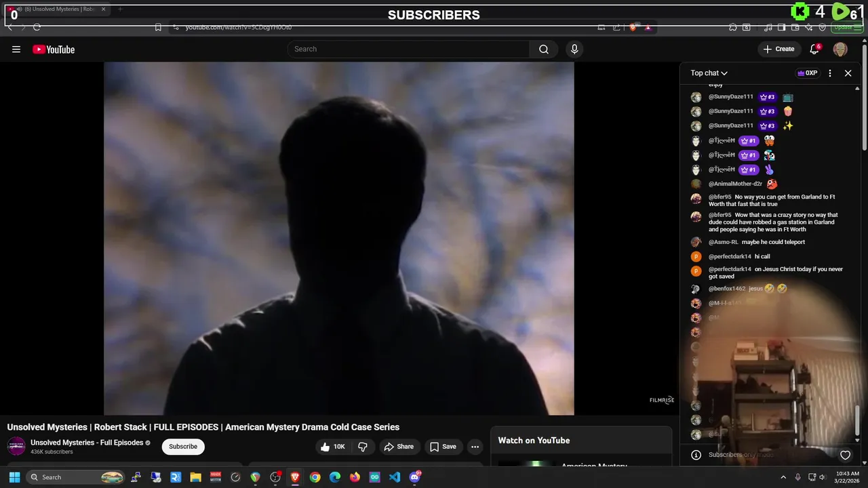Image resolution: width=868 pixels, height=488 pixels.
Task: Go to the YouTube home logo
Action: pyautogui.click(x=54, y=49)
